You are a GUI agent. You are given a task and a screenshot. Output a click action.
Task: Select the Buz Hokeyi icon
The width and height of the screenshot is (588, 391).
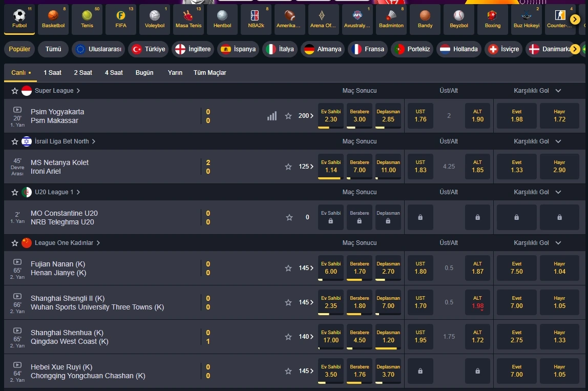pyautogui.click(x=526, y=19)
